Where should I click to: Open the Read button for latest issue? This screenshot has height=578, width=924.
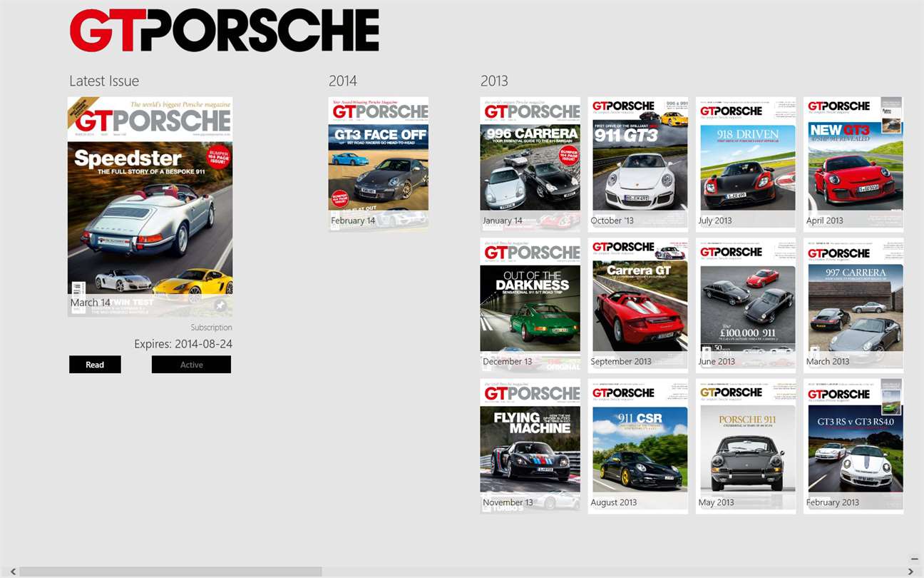pos(95,365)
